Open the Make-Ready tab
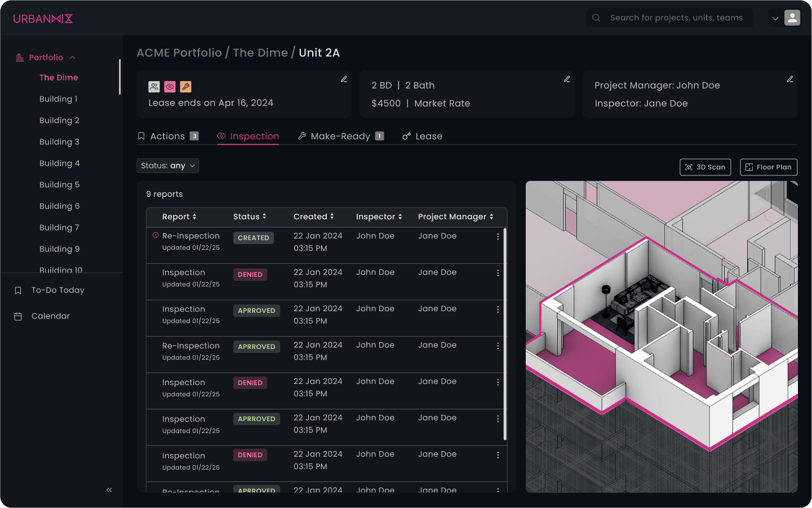 pyautogui.click(x=341, y=136)
